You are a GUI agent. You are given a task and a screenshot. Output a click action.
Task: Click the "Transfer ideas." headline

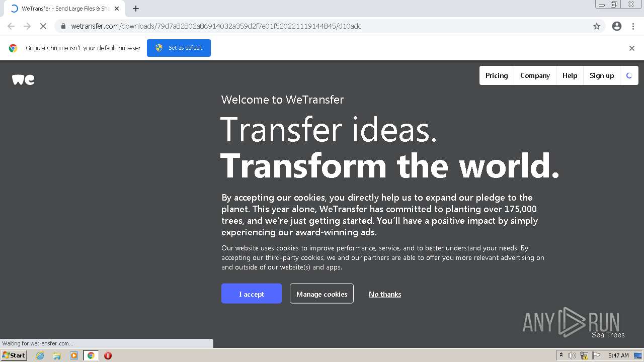pyautogui.click(x=329, y=129)
